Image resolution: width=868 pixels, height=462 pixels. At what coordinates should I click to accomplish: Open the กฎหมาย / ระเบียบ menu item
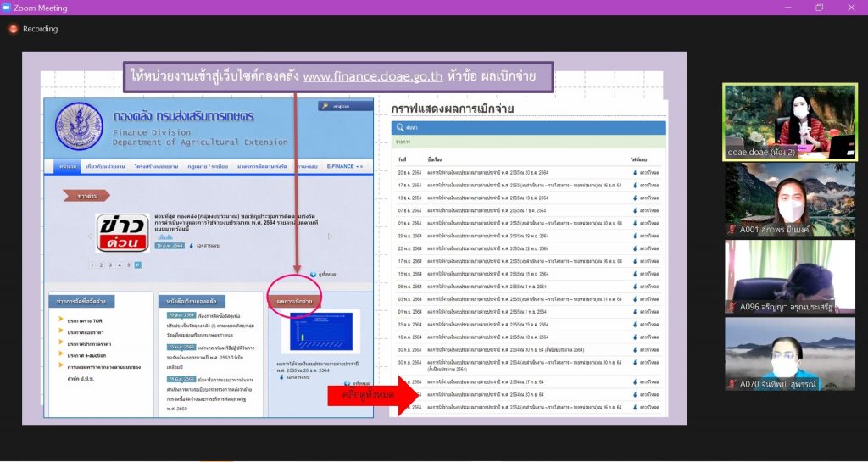click(x=205, y=166)
